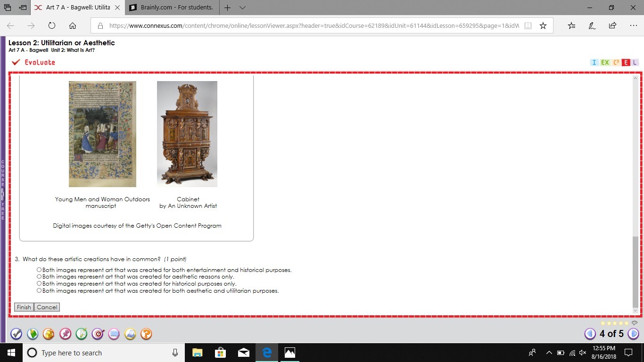This screenshot has width=644, height=362.
Task: Click the yellow printer icon
Action: (x=130, y=334)
